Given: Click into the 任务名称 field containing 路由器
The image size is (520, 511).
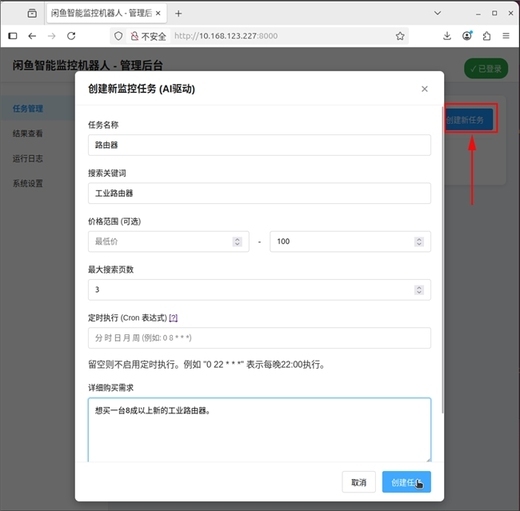Looking at the screenshot, I should click(x=259, y=145).
